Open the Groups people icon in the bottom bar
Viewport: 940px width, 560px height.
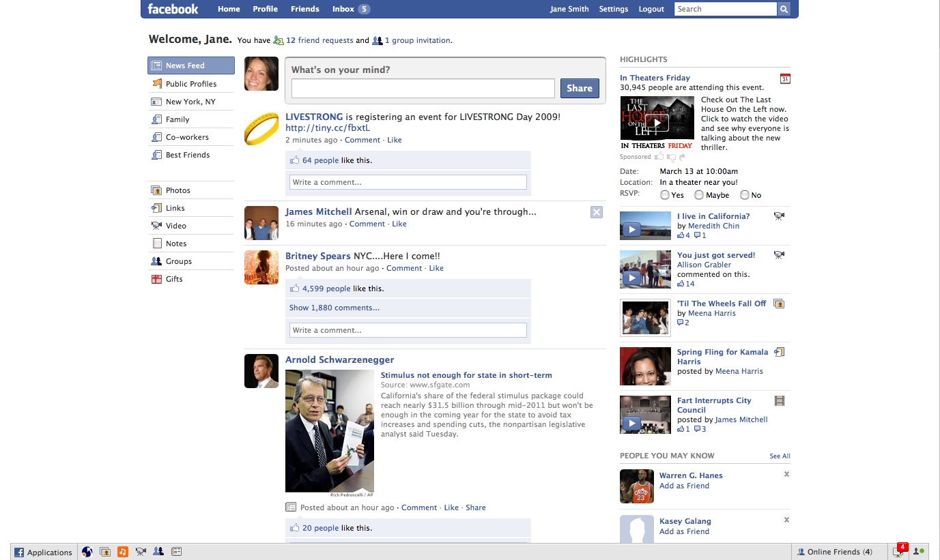158,551
